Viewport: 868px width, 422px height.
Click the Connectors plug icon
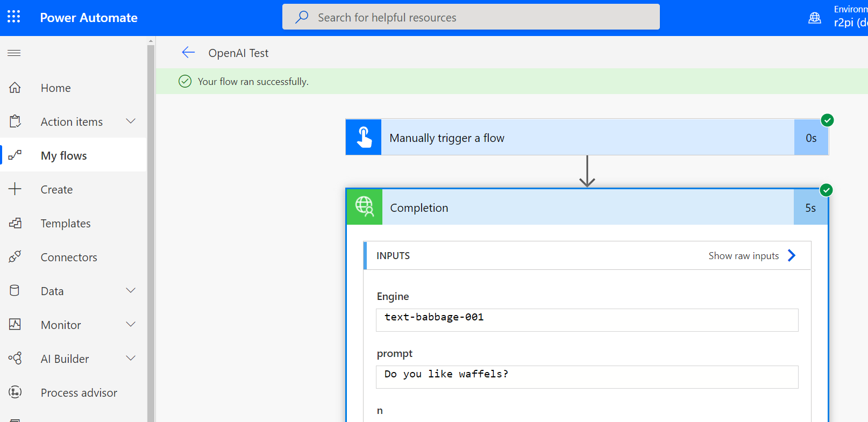15,257
